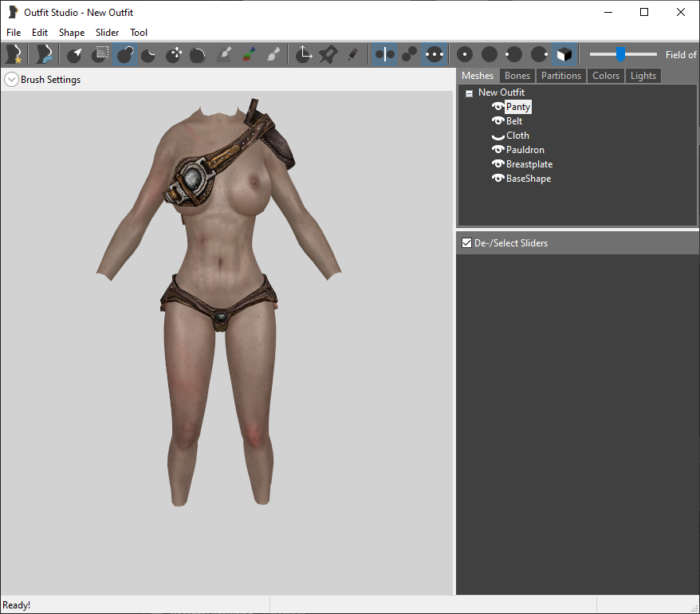Switch to the Bones tab

point(517,76)
